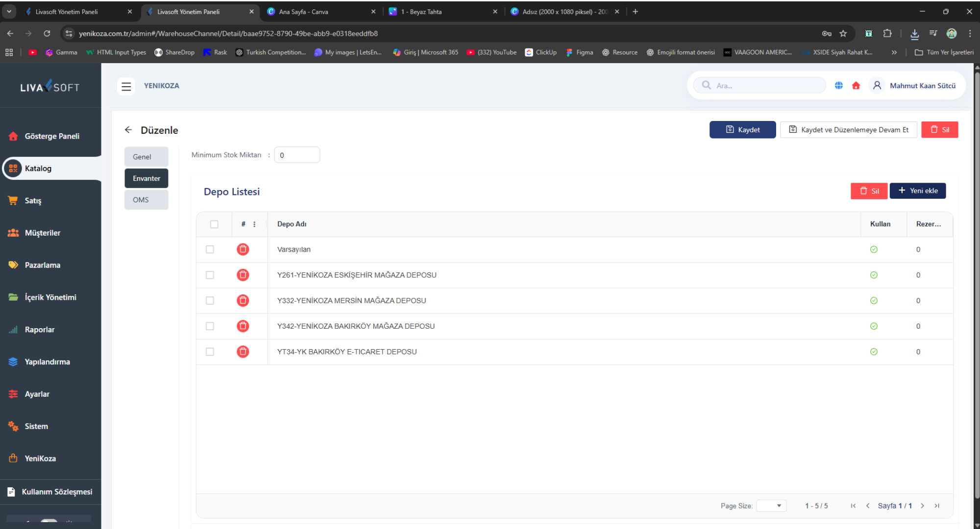Click the Minimum Stok Miktarı input field
The width and height of the screenshot is (980, 529).
pos(297,155)
